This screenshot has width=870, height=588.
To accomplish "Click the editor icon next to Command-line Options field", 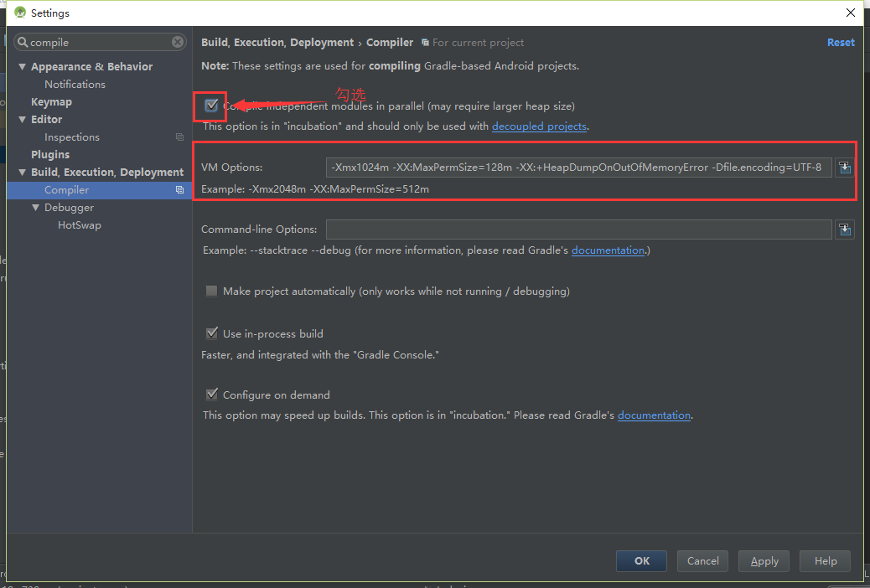I will coord(845,228).
